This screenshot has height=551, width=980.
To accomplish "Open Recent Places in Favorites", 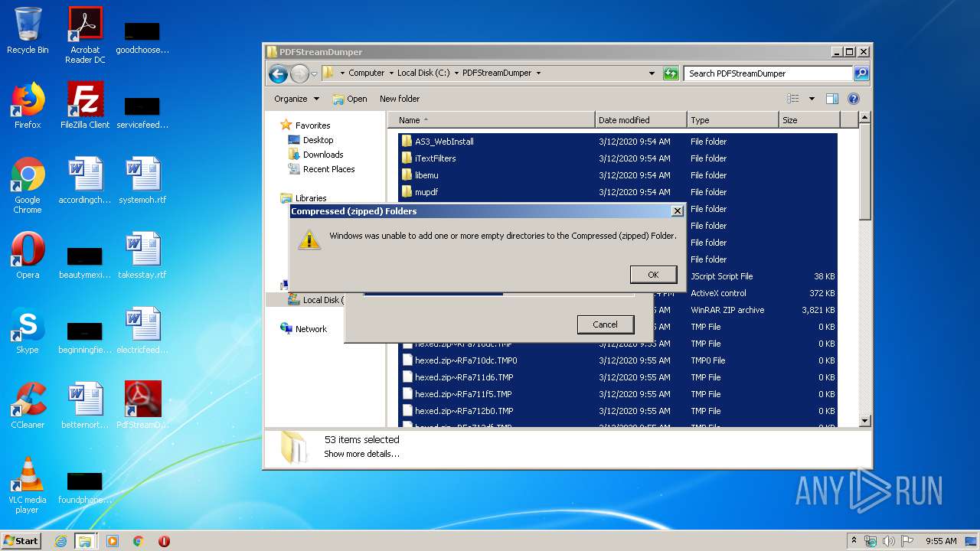I will (328, 169).
